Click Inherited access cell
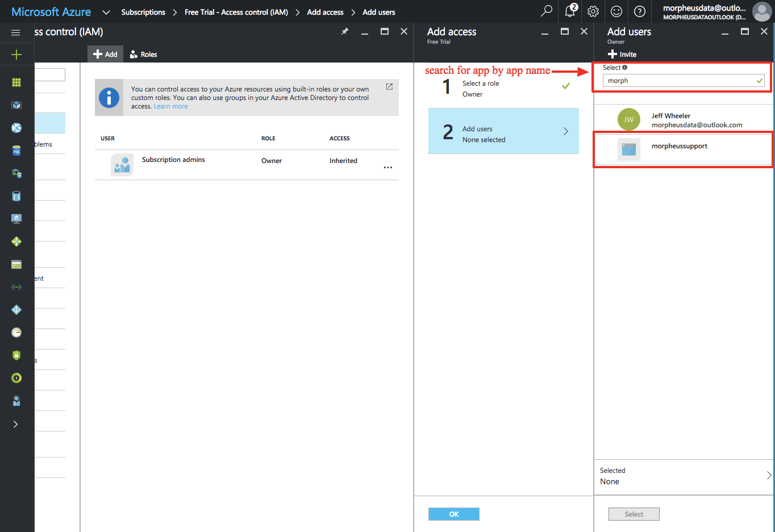This screenshot has width=775, height=532. (343, 161)
